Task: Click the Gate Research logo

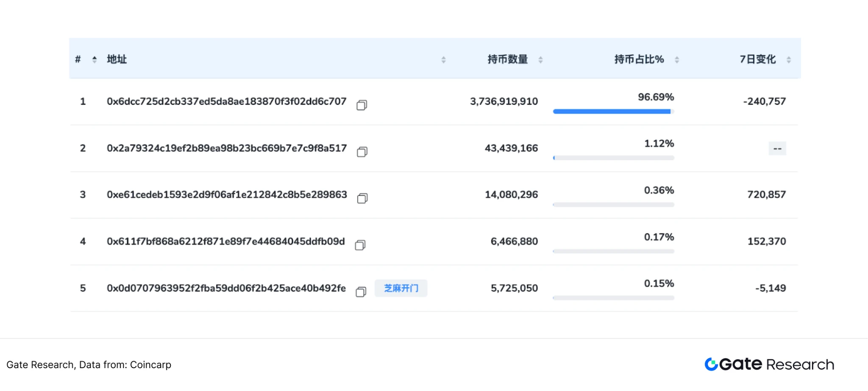Action: tap(769, 364)
